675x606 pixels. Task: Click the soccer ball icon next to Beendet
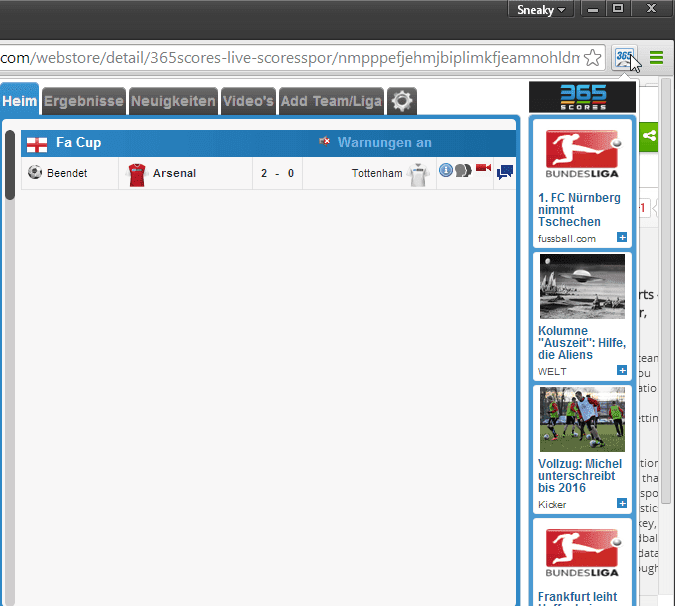(x=35, y=172)
